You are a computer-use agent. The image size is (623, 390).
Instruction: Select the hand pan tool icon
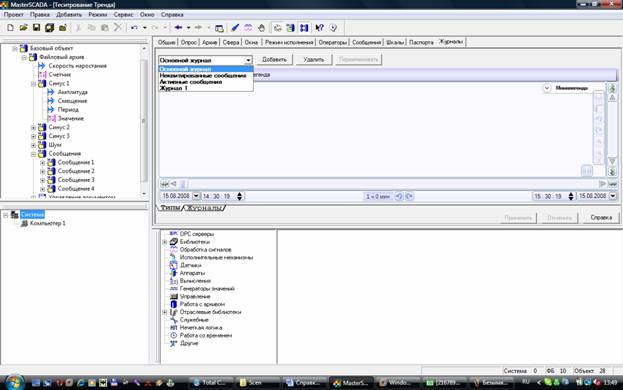261,28
